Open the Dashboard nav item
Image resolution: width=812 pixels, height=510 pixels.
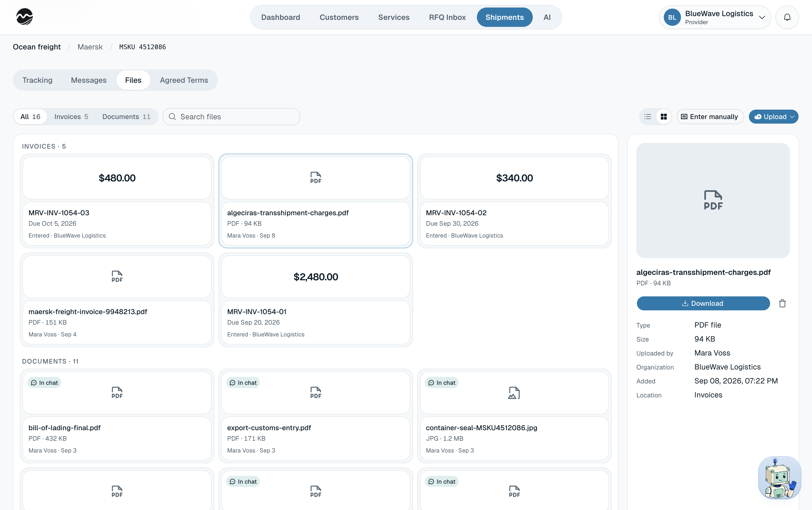point(280,17)
